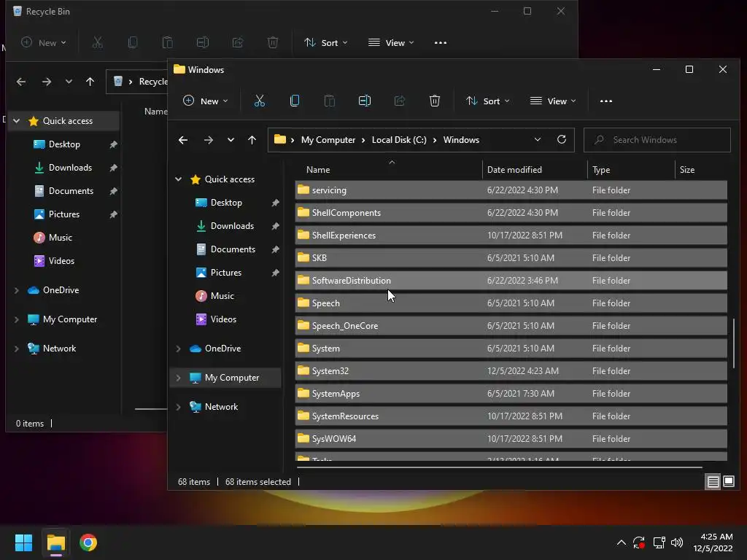Launch Google Chrome from the taskbar
The image size is (747, 560).
click(88, 542)
